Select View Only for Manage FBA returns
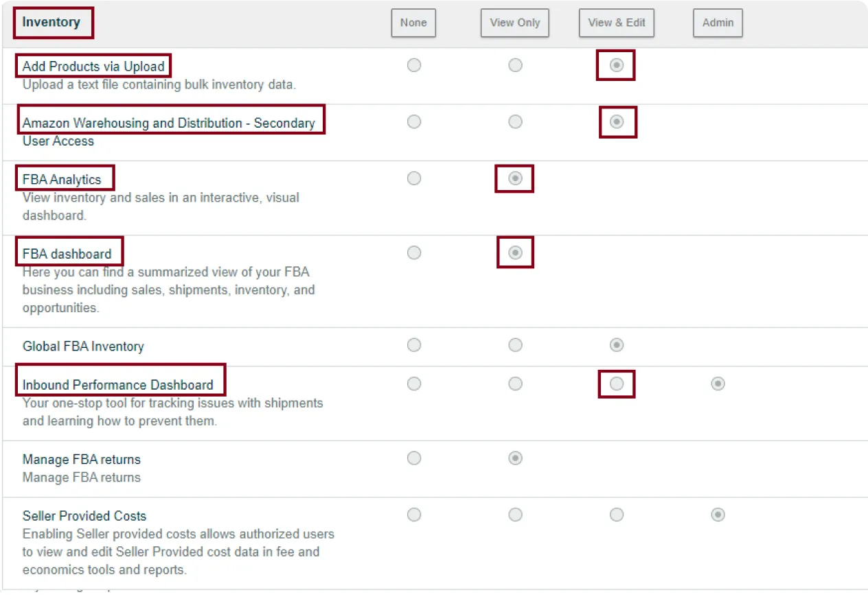This screenshot has width=868, height=599. click(x=515, y=458)
